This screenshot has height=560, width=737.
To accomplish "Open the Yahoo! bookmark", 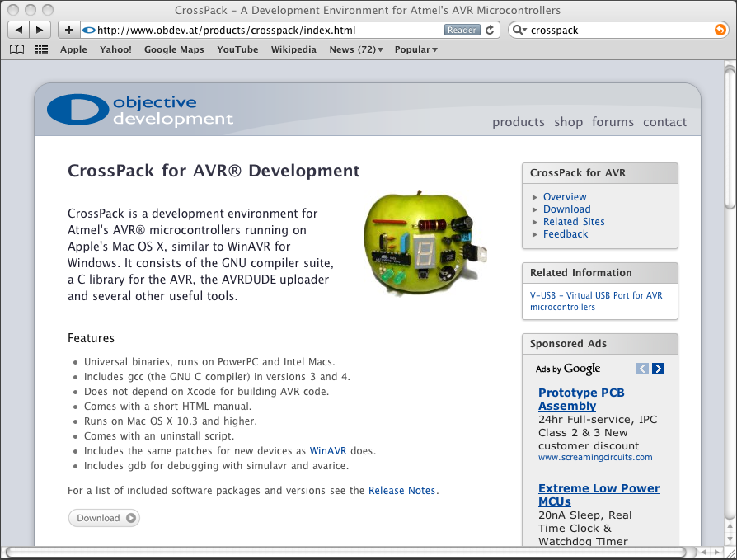I will [x=115, y=49].
